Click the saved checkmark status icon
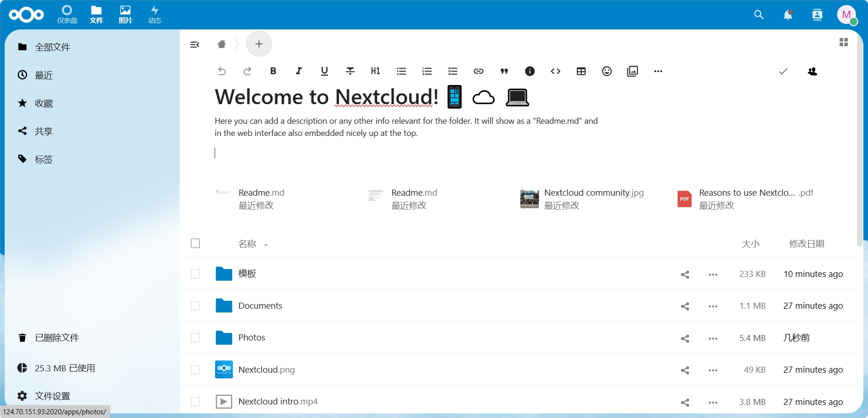Screen dimensions: 868x418 click(x=783, y=71)
